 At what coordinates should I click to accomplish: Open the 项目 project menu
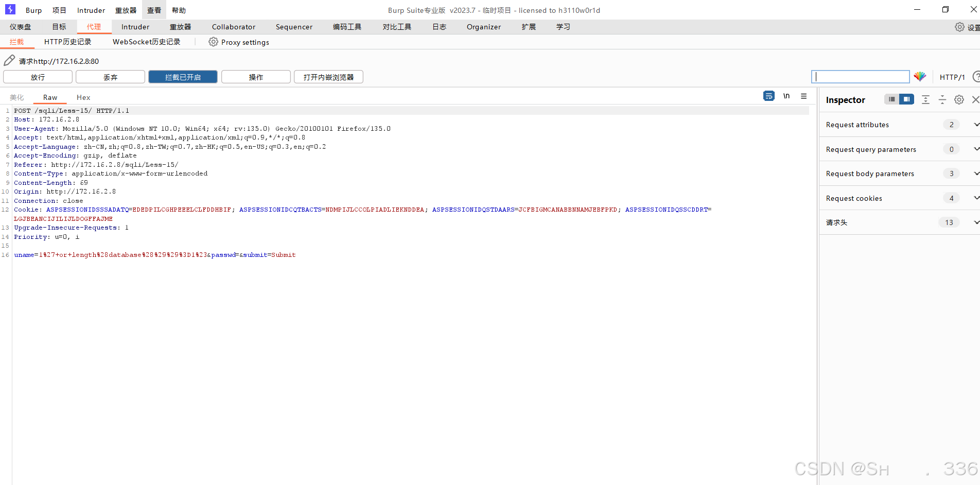[x=59, y=10]
